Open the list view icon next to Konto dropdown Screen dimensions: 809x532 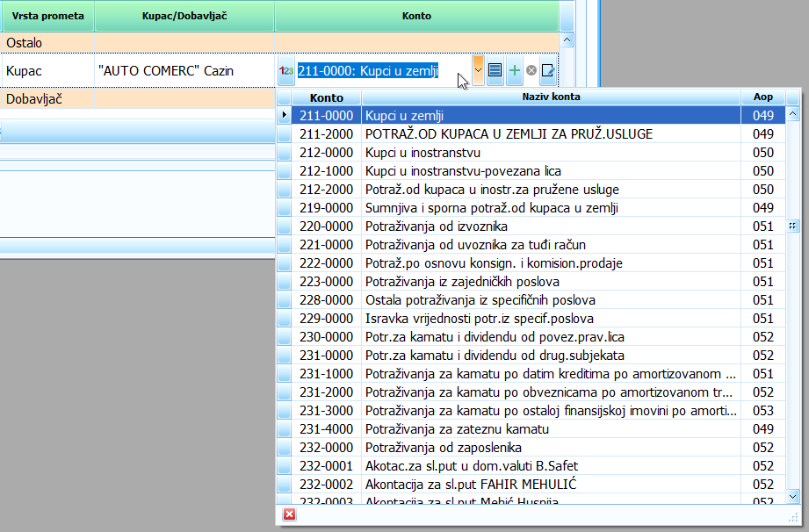[x=495, y=70]
